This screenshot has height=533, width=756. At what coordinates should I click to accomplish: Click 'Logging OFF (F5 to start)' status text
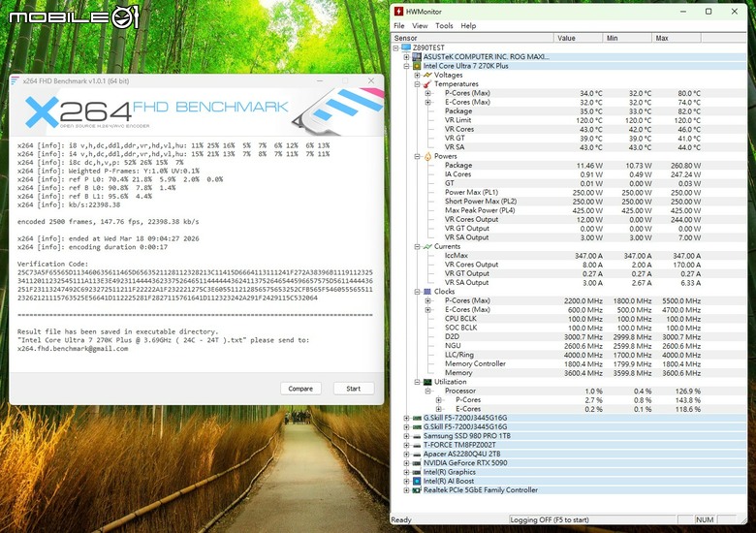click(x=550, y=519)
